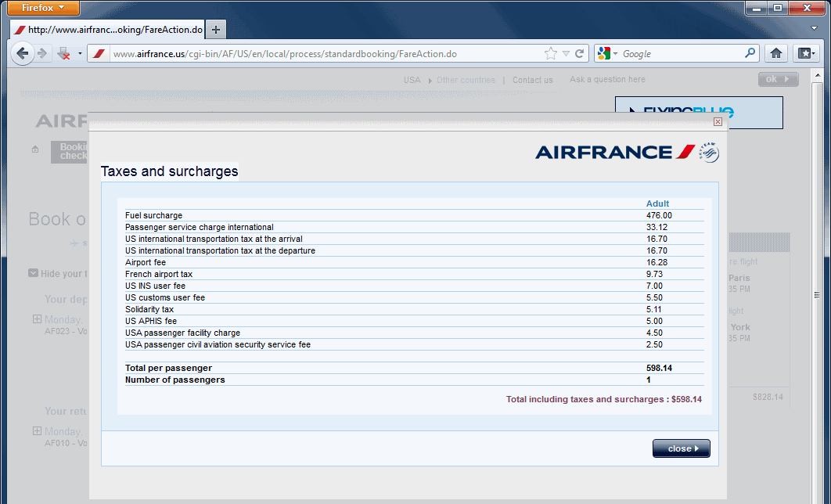Select 'Passenger service charge international' label
Viewport: 831px width, 504px height.
point(200,227)
